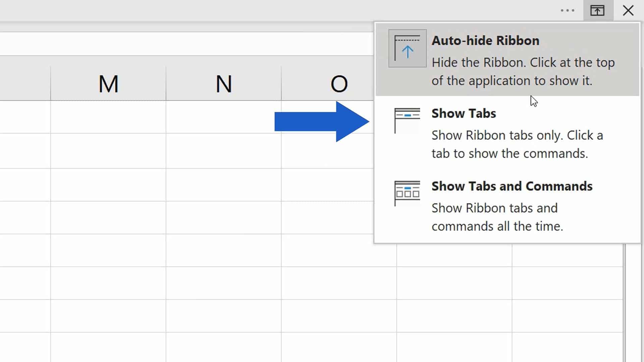The height and width of the screenshot is (362, 644).
Task: Click the Show Tabs icon
Action: [x=407, y=120]
